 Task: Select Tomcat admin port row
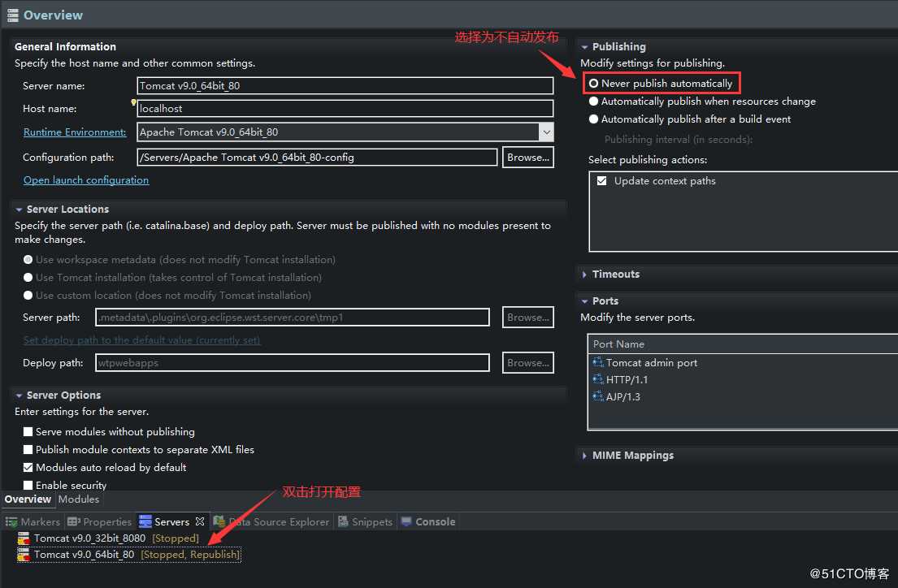744,362
